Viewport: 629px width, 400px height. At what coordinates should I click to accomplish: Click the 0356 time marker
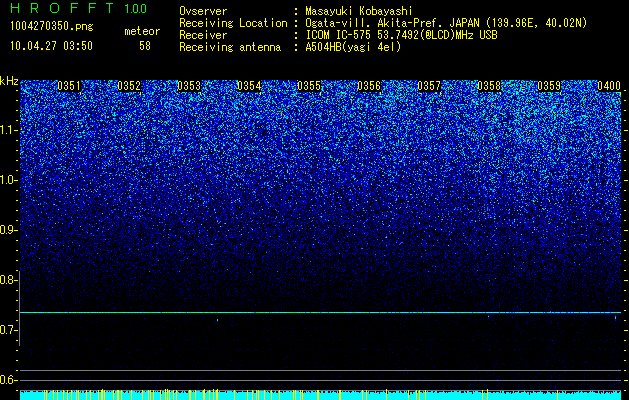pyautogui.click(x=369, y=86)
